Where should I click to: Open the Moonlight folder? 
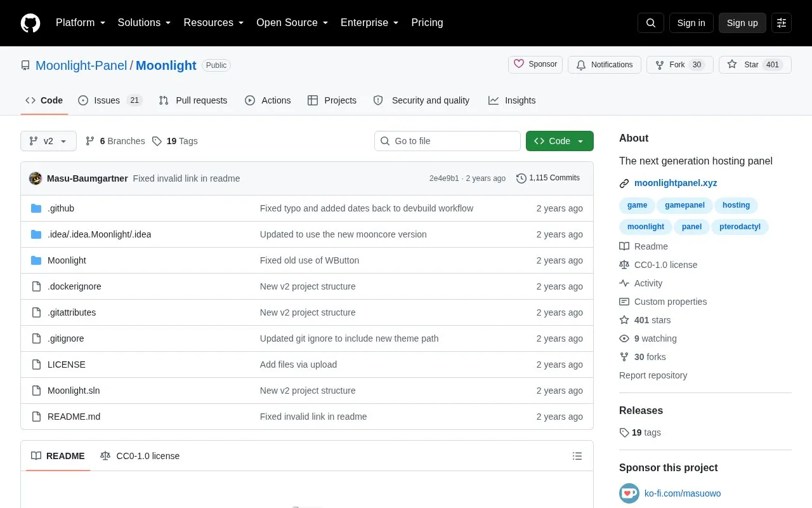tap(67, 260)
